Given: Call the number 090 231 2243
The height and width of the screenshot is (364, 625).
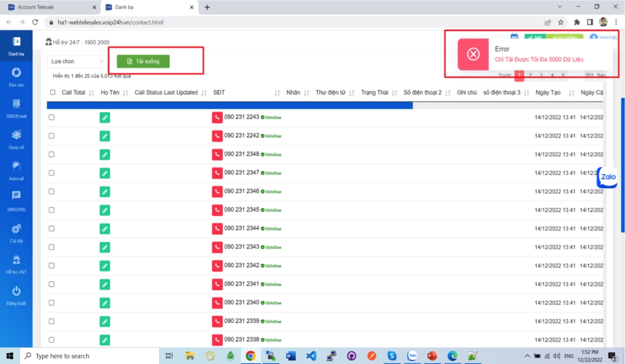Looking at the screenshot, I should 217,118.
